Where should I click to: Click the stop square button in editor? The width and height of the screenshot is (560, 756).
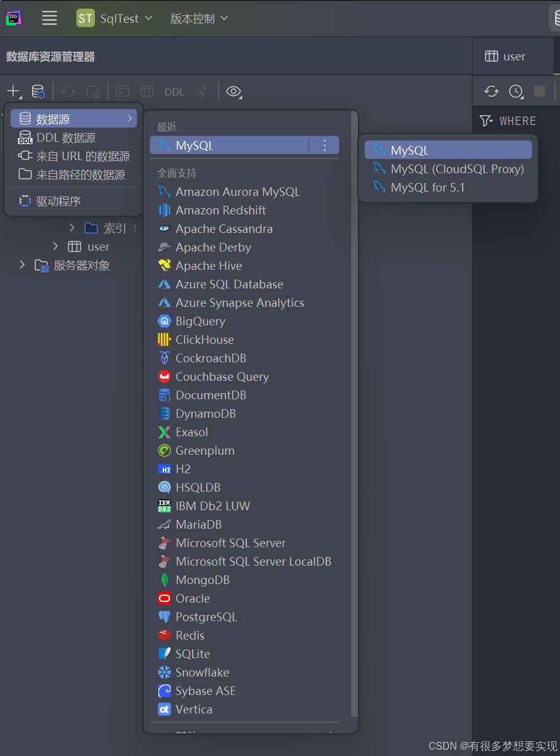point(540,91)
